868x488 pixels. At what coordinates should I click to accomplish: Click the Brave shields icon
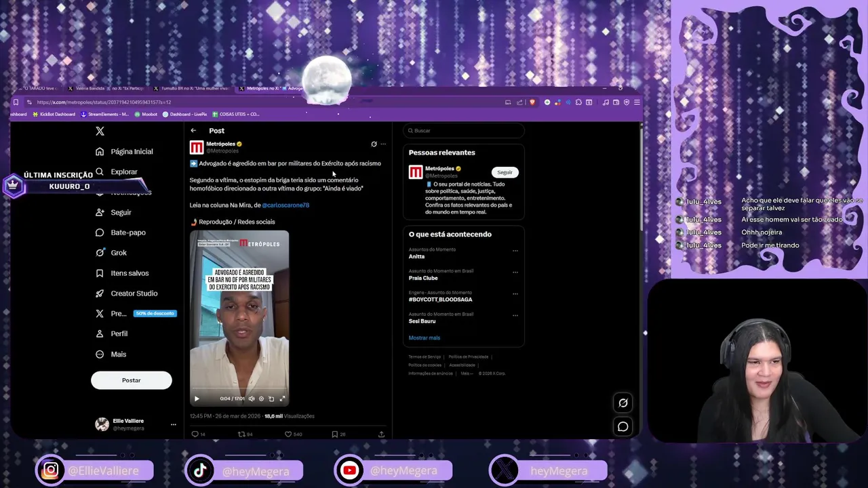(x=532, y=102)
